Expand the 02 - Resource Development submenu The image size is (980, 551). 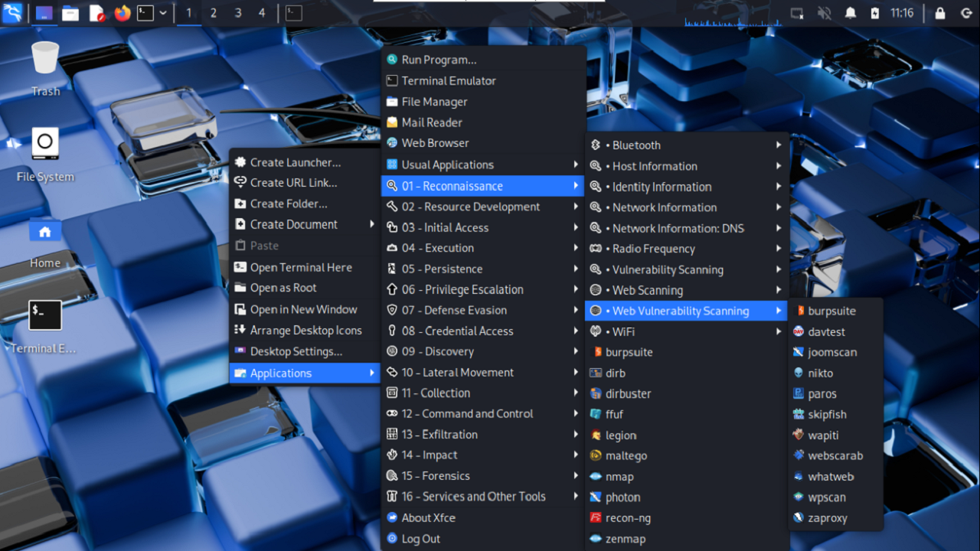coord(471,207)
